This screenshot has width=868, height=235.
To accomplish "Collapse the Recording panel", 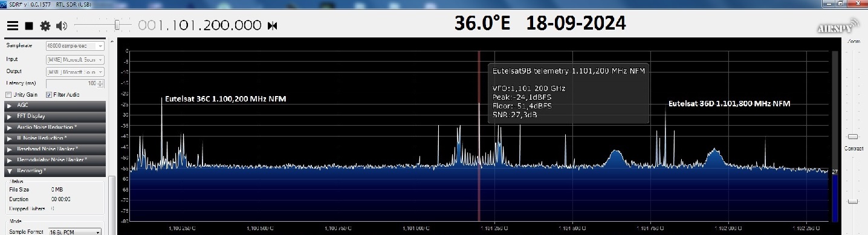I will tap(55, 171).
